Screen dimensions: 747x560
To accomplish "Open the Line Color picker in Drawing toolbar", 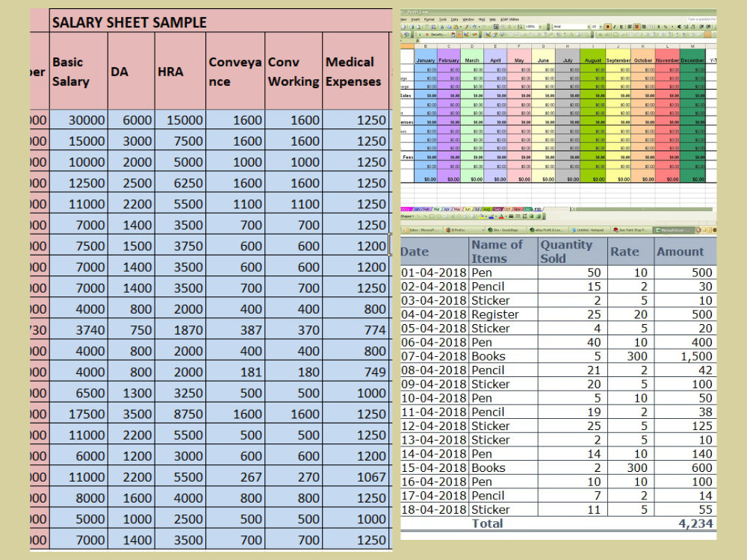I will 496,217.
